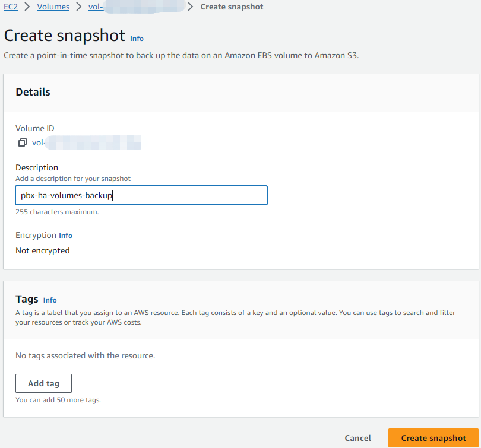Focus the Description text field
Screen dimensions: 481x448
pos(141,195)
